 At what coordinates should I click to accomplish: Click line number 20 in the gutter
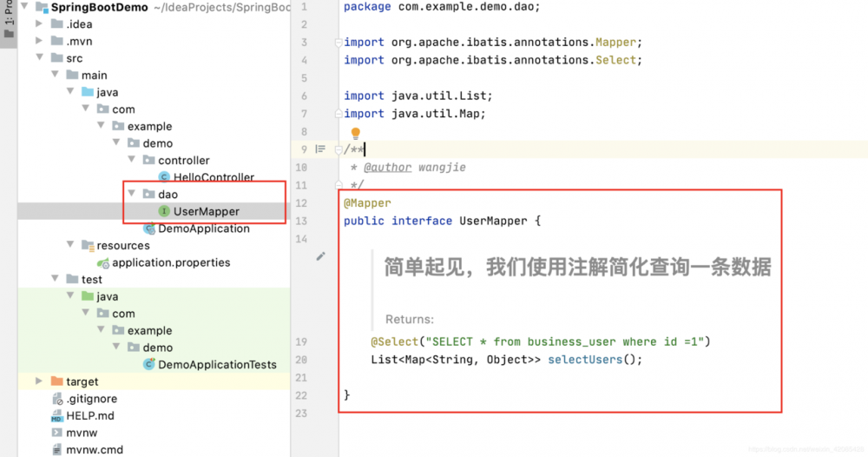click(301, 360)
